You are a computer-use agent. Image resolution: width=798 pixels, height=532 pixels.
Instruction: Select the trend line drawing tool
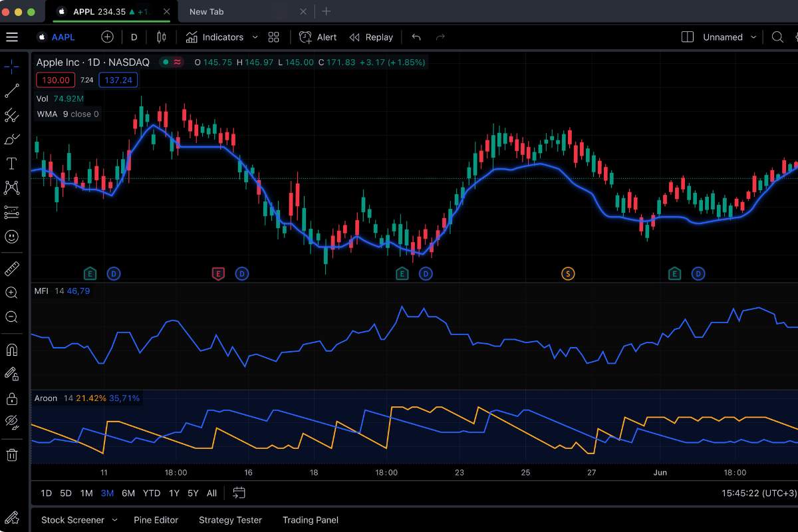click(11, 91)
